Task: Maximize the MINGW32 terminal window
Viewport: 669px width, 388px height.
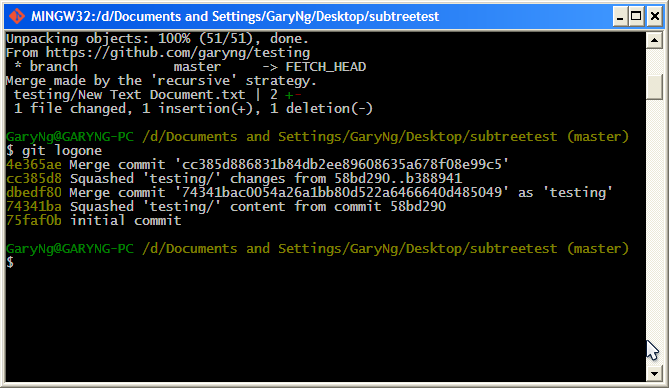Action: 636,17
